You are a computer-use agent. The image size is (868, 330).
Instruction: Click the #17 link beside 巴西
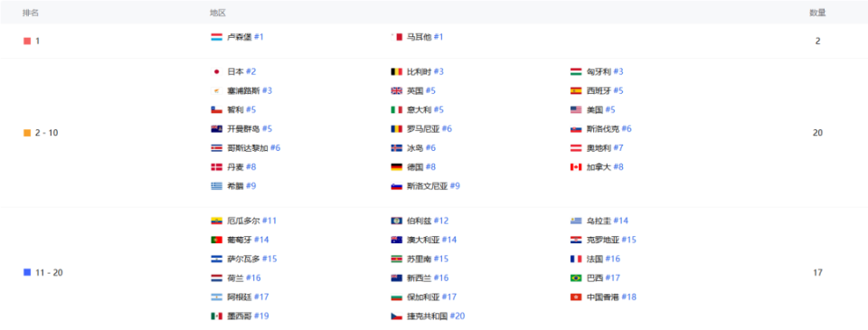pos(613,278)
